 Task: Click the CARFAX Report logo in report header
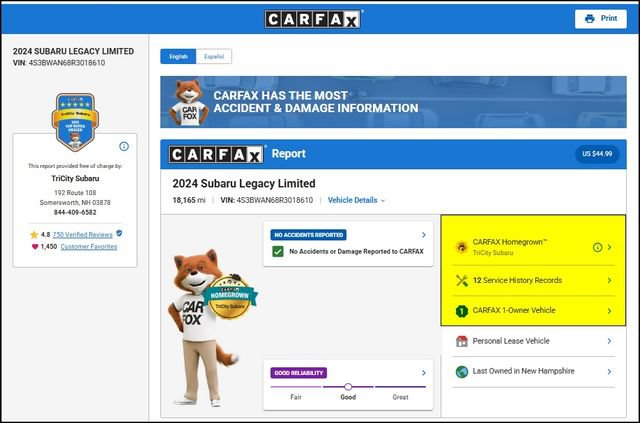[x=216, y=154]
